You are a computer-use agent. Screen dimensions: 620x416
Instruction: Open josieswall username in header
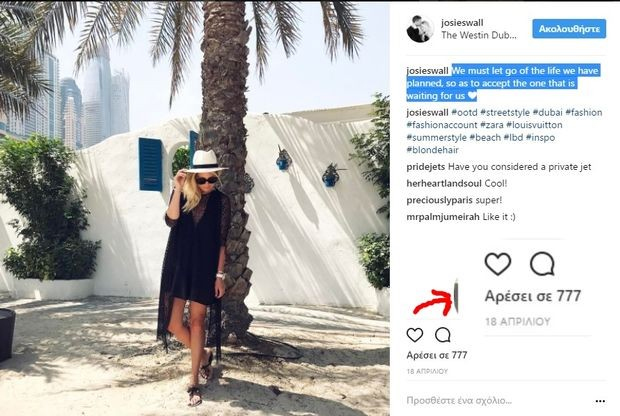(x=462, y=23)
